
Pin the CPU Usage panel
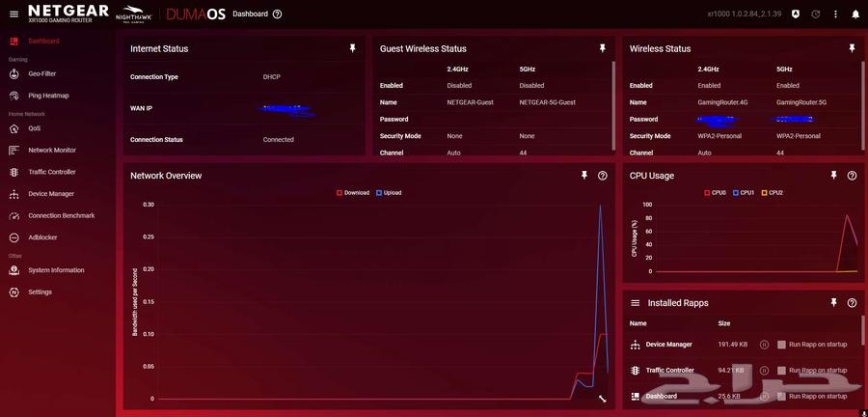(833, 176)
